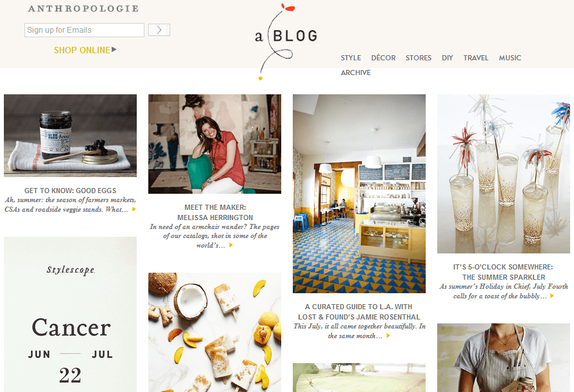Click the Anthropologie wordmark logo
Image resolution: width=574 pixels, height=392 pixels.
click(83, 8)
